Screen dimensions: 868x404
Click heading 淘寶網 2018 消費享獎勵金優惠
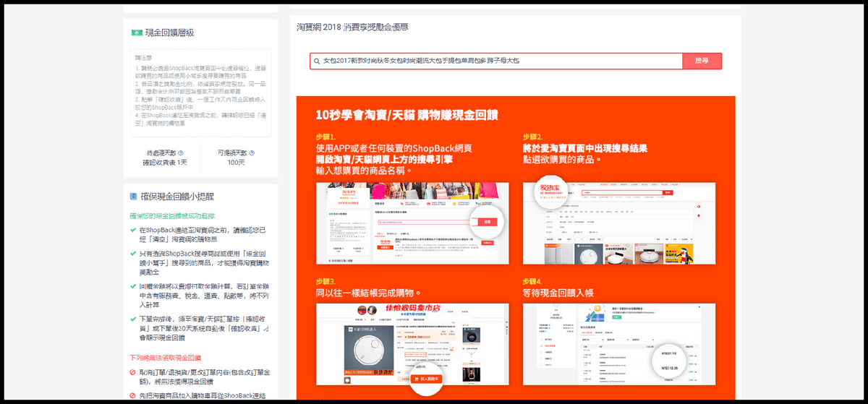(x=352, y=27)
